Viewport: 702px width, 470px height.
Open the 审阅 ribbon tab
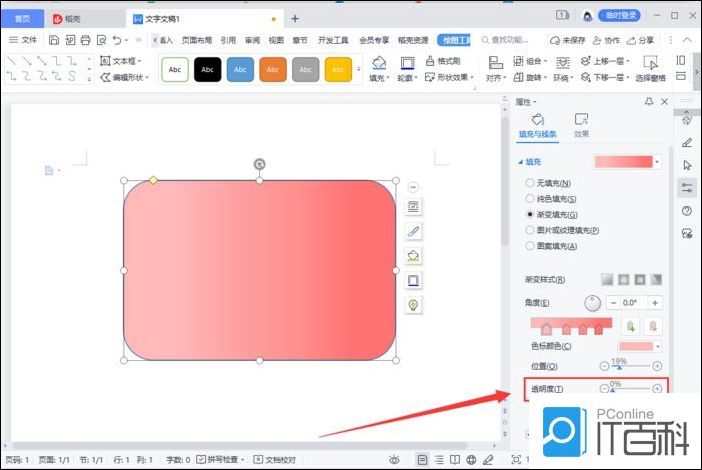pyautogui.click(x=253, y=40)
